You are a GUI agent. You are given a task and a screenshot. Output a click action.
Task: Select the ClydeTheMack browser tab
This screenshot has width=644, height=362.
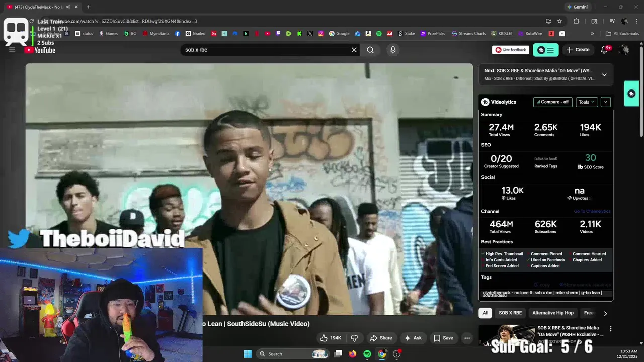[41, 7]
